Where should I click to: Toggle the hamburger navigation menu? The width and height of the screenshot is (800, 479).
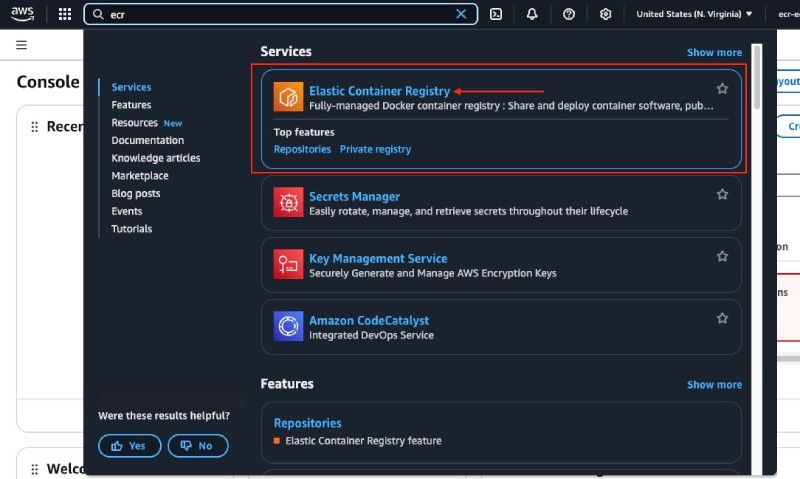(21, 45)
